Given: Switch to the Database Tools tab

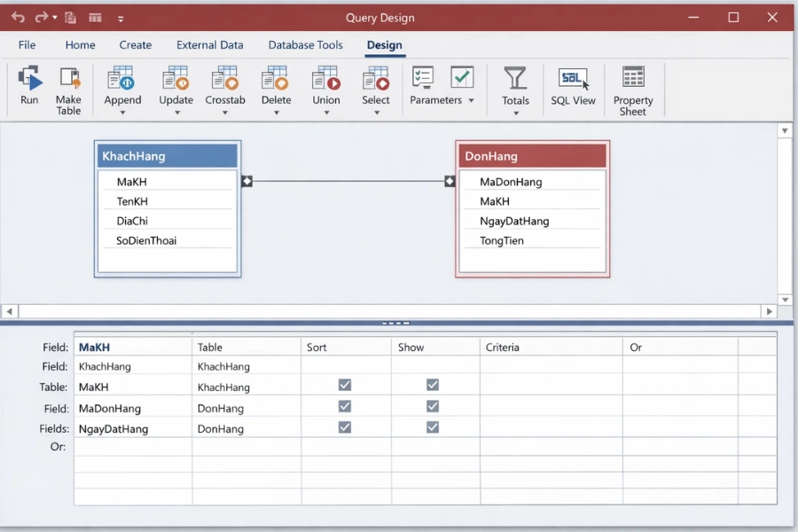Looking at the screenshot, I should (305, 45).
